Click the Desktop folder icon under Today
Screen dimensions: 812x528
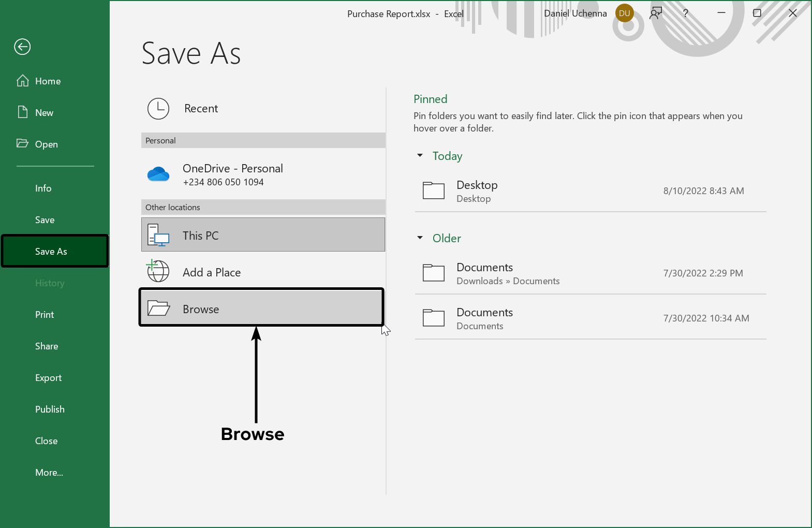[x=434, y=190]
